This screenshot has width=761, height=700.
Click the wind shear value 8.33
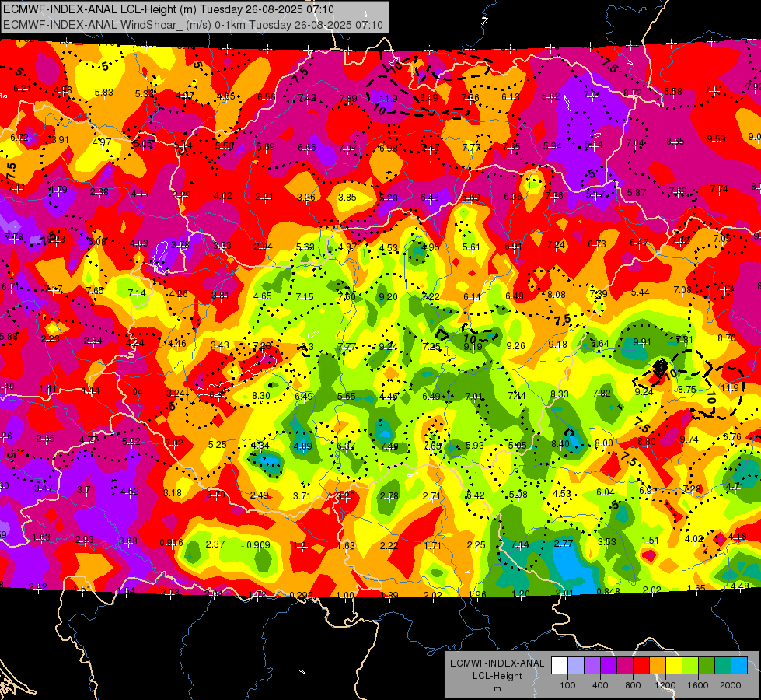pyautogui.click(x=560, y=394)
